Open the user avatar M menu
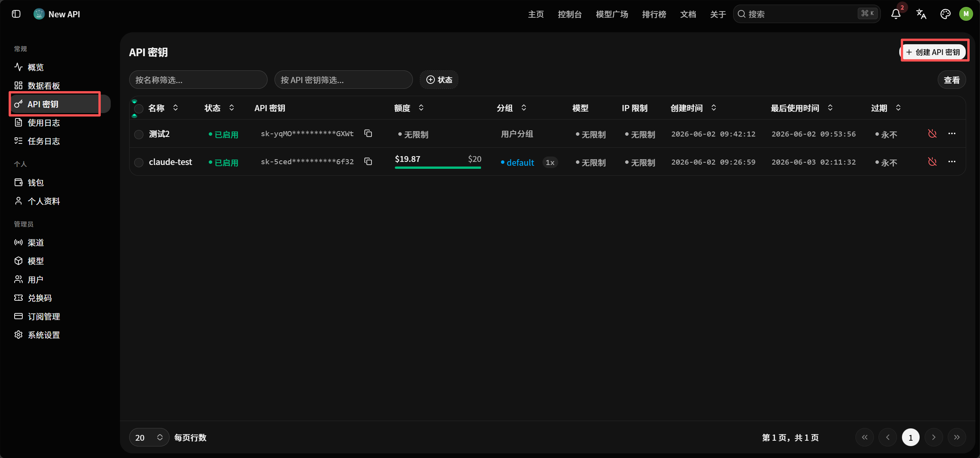The image size is (980, 458). (966, 14)
